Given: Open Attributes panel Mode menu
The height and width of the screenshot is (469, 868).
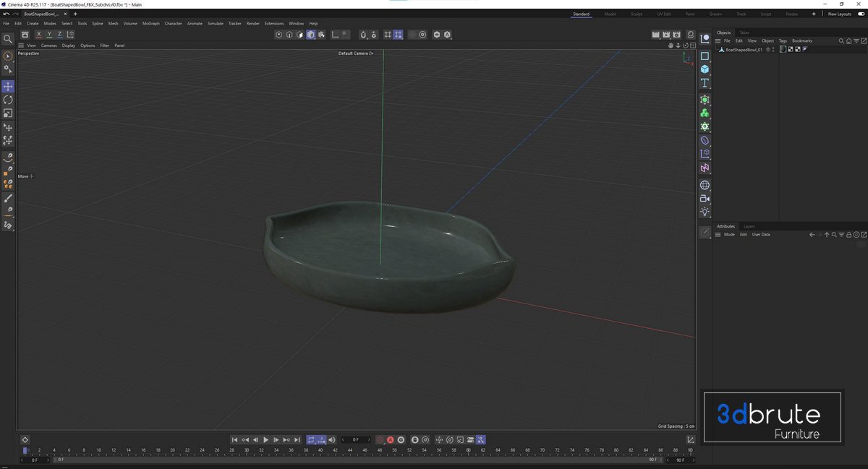Looking at the screenshot, I should click(x=729, y=235).
